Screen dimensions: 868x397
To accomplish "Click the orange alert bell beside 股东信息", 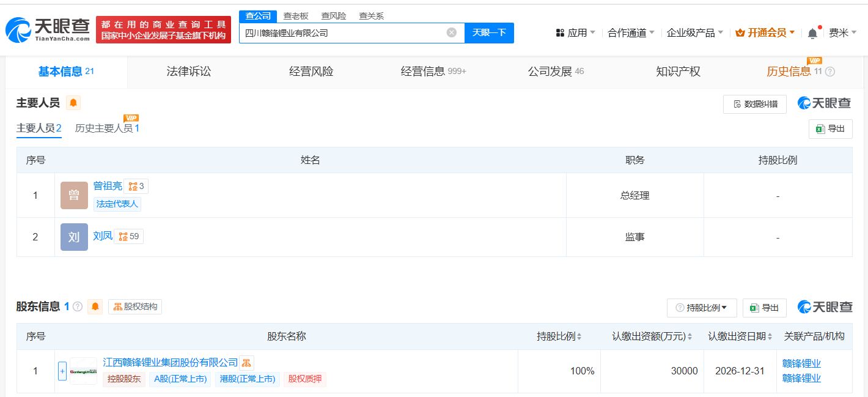I will click(95, 306).
